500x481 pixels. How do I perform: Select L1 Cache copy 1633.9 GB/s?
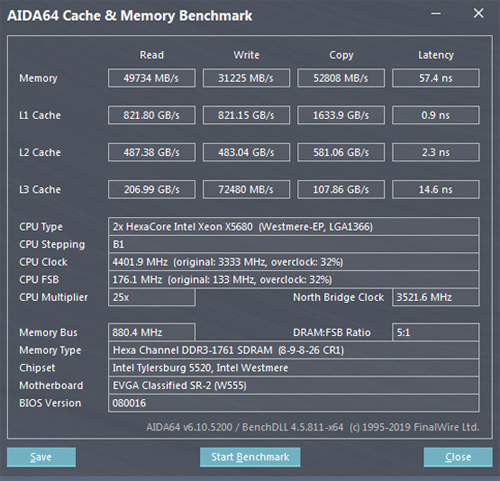coord(341,115)
